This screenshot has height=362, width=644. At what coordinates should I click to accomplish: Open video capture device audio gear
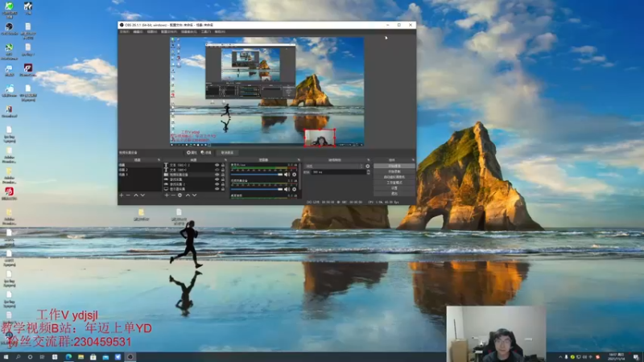tap(294, 189)
